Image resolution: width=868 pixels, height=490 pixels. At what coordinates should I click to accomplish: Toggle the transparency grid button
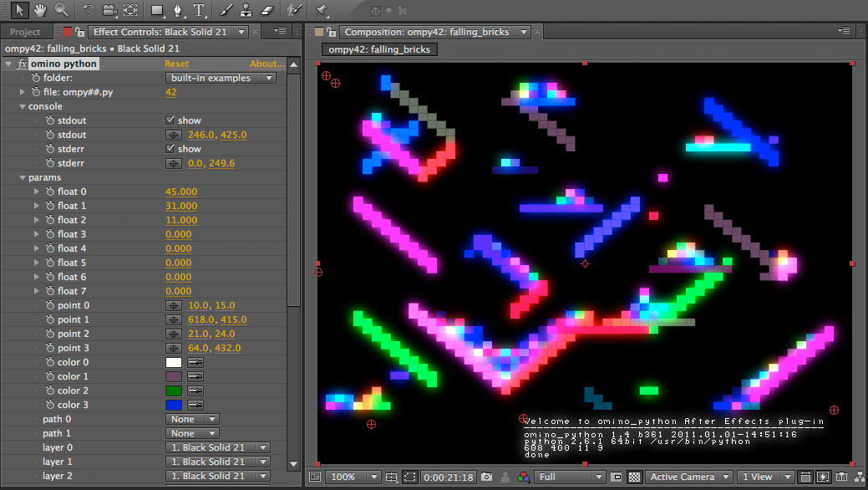634,477
